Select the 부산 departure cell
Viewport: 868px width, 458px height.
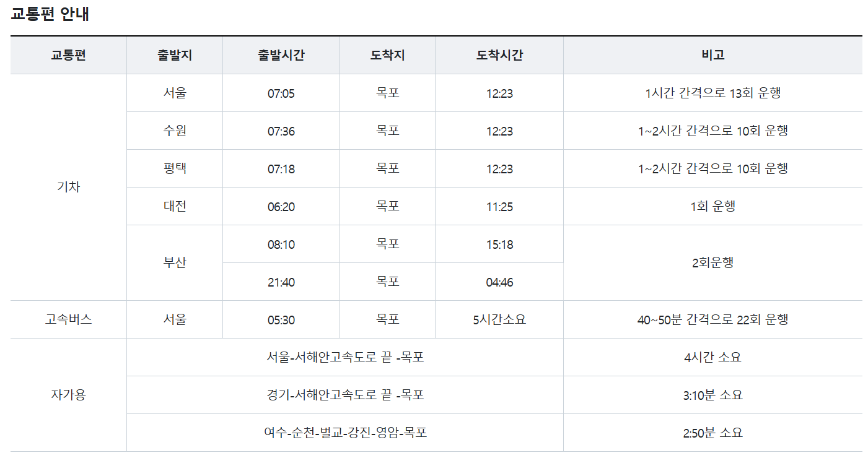pyautogui.click(x=175, y=263)
